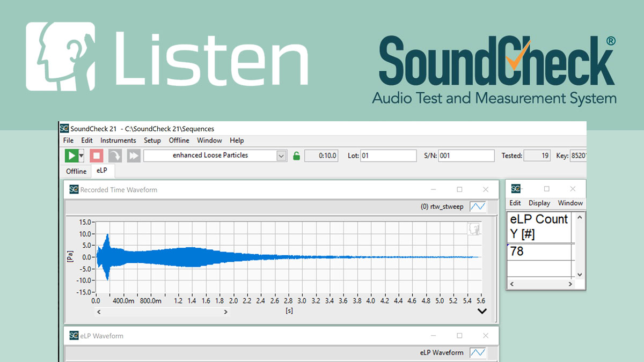644x362 pixels.
Task: Click the SC icon on the results window title bar
Action: (x=515, y=188)
